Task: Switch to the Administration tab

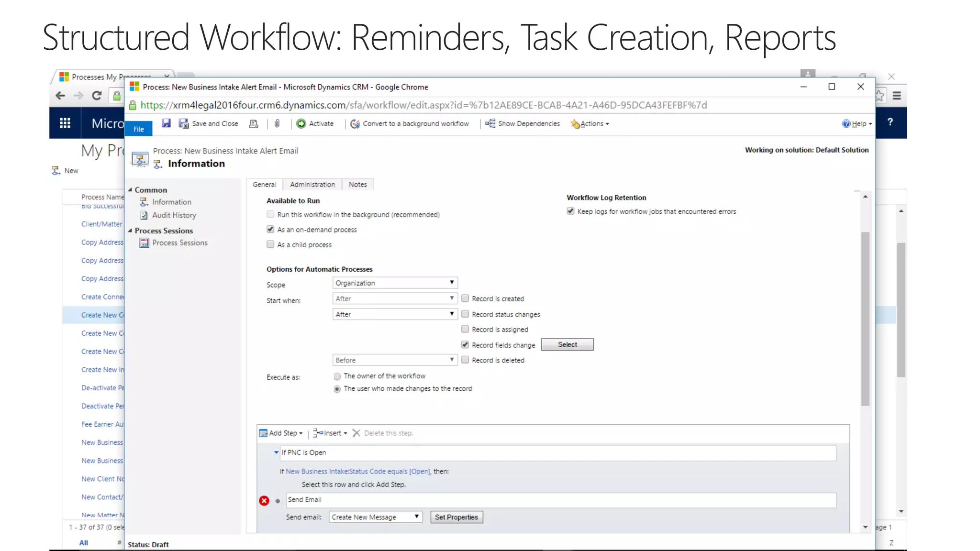Action: click(312, 185)
